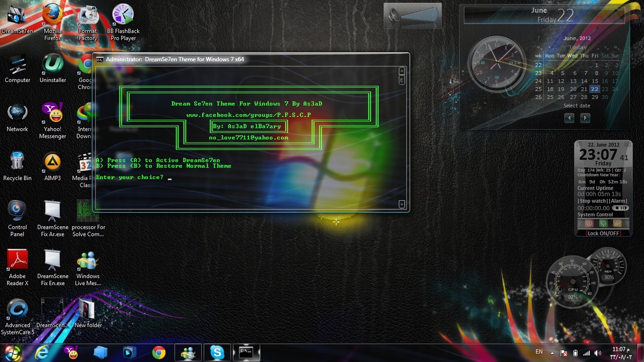This screenshot has height=362, width=644.
Task: Open the Action Center flag icon
Action: click(x=564, y=353)
